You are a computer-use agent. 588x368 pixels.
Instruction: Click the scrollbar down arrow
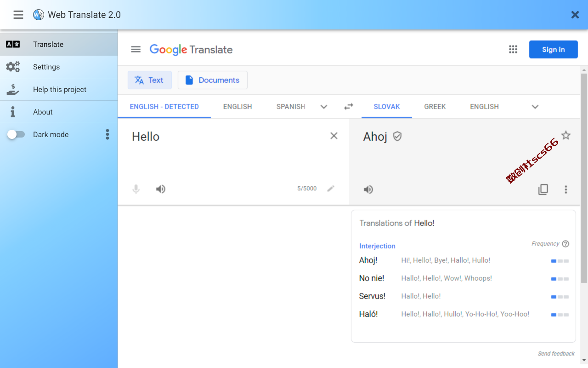584,360
